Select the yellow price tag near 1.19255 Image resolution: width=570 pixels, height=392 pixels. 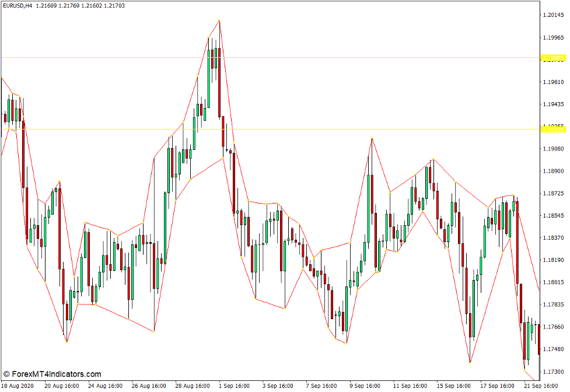click(553, 129)
